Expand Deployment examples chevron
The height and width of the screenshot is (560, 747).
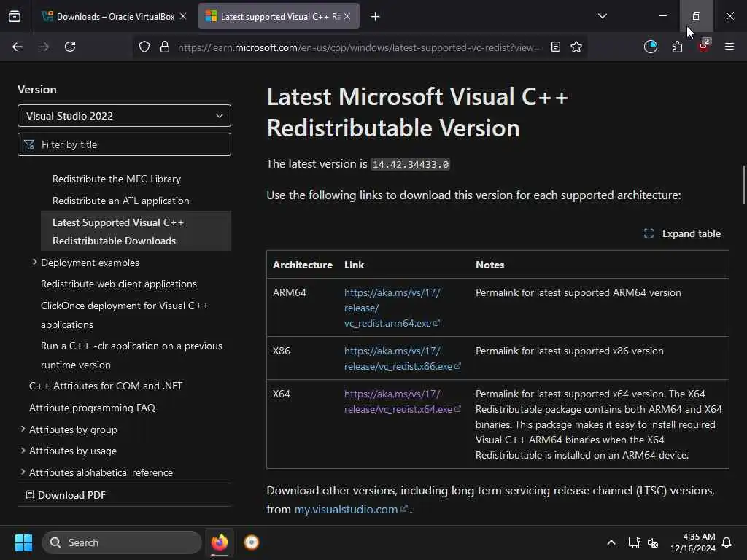(34, 262)
